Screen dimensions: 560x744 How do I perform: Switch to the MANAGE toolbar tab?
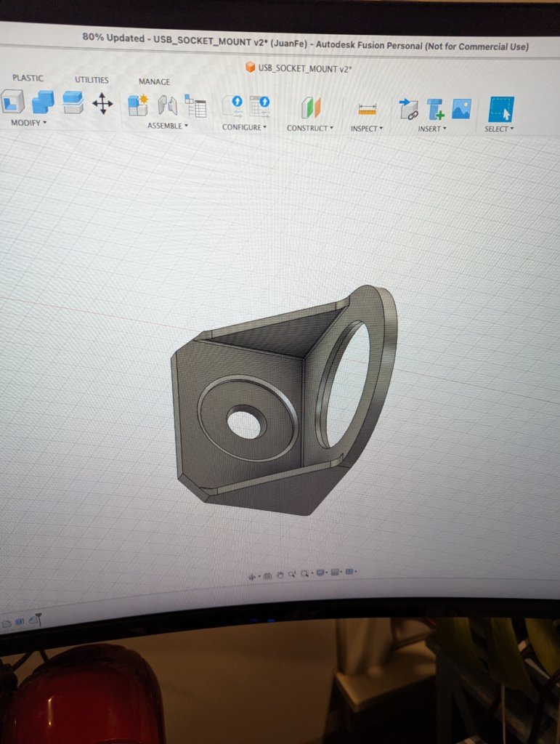(x=154, y=81)
